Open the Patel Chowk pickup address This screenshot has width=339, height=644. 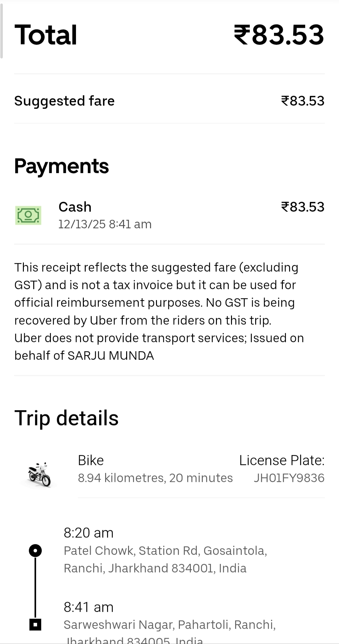pos(165,559)
